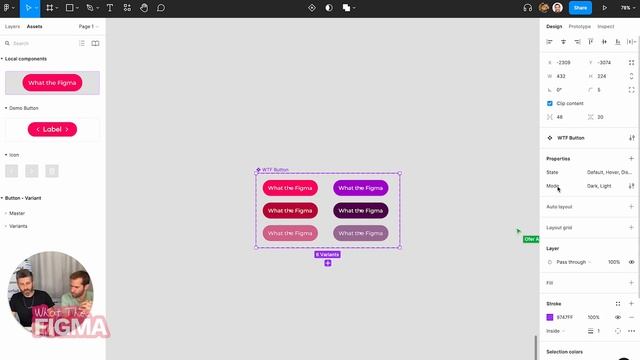Align selection vertical centers
Viewport: 640px width, 360px height.
tap(604, 42)
